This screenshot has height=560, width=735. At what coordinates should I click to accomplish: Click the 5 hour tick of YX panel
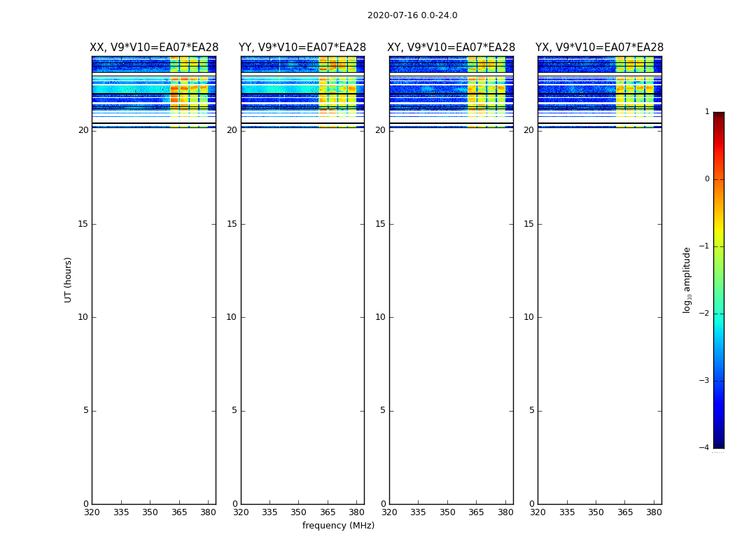(531, 410)
